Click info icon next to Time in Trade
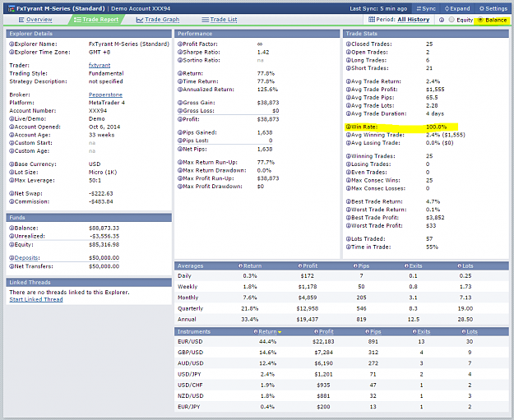Screen dimensions: 514x420 (x=349, y=247)
